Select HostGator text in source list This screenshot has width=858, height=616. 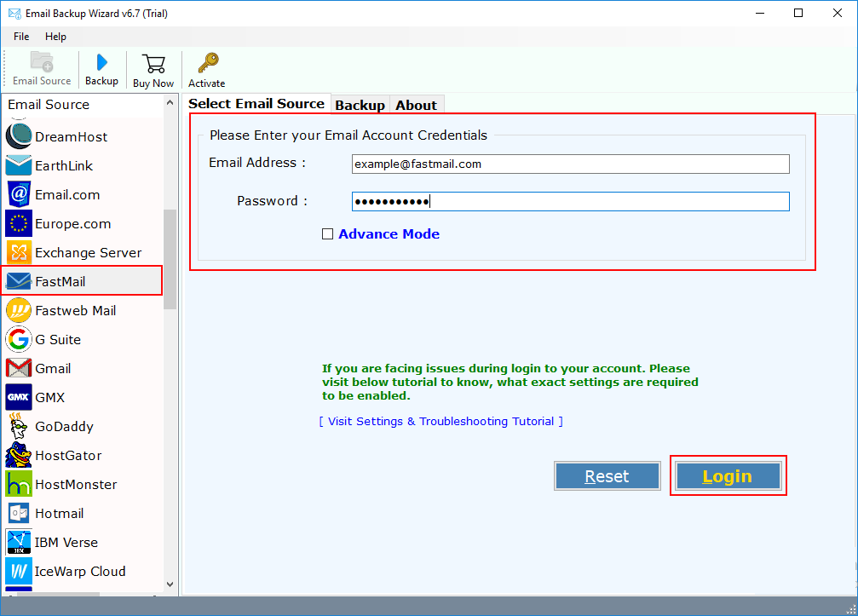pos(68,456)
